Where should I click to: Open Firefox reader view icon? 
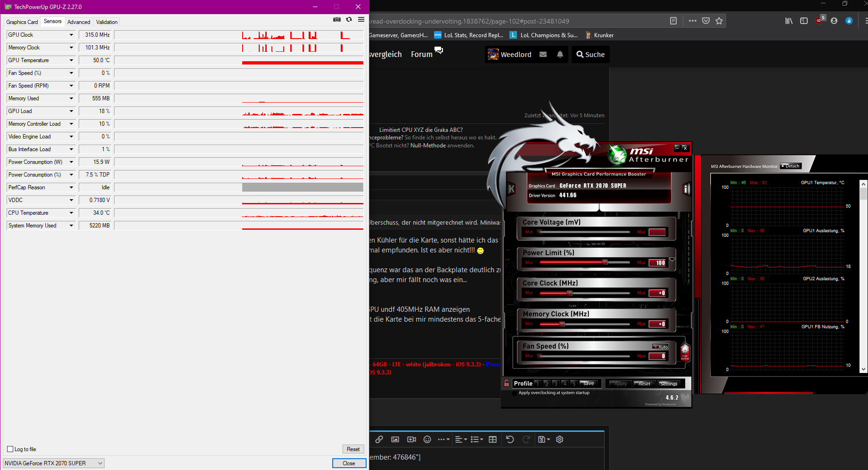(673, 21)
